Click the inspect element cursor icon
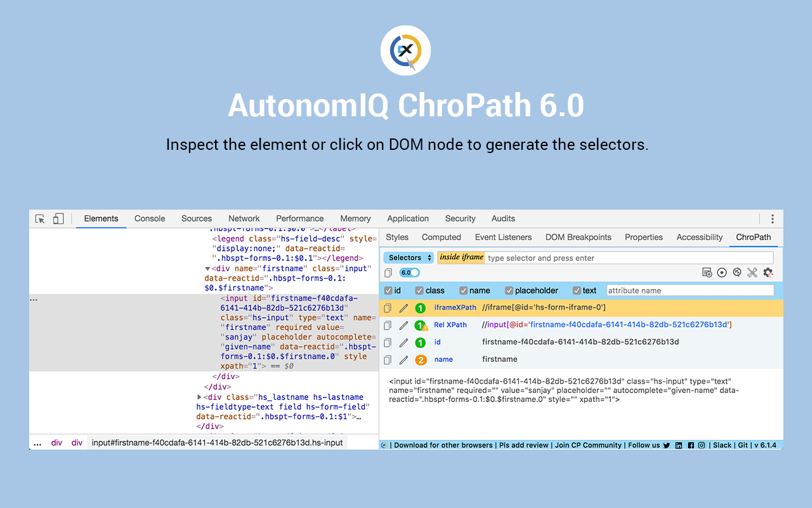Viewport: 812px width, 508px height. (x=40, y=218)
